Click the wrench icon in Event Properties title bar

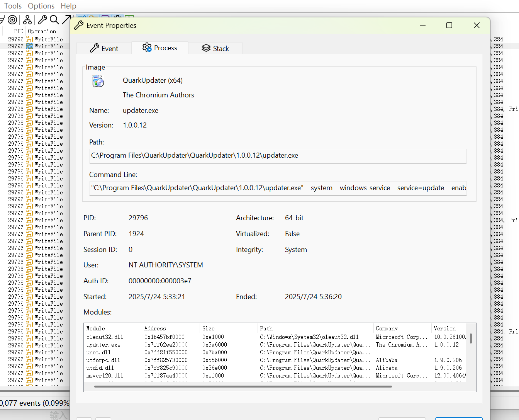point(79,26)
